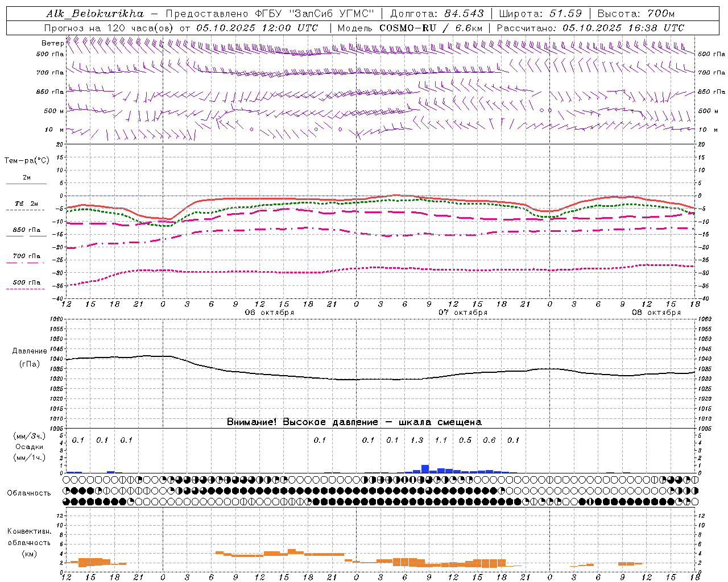Click the Давление panel label

click(30, 351)
